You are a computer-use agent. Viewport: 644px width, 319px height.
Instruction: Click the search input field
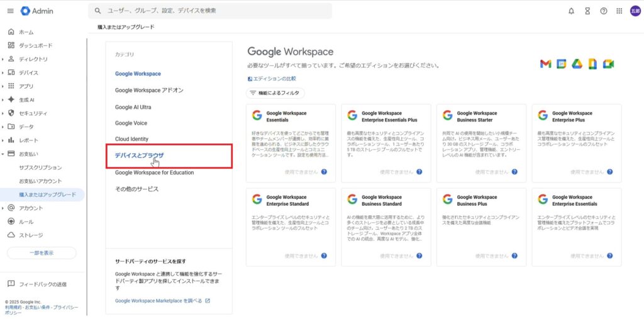click(214, 11)
